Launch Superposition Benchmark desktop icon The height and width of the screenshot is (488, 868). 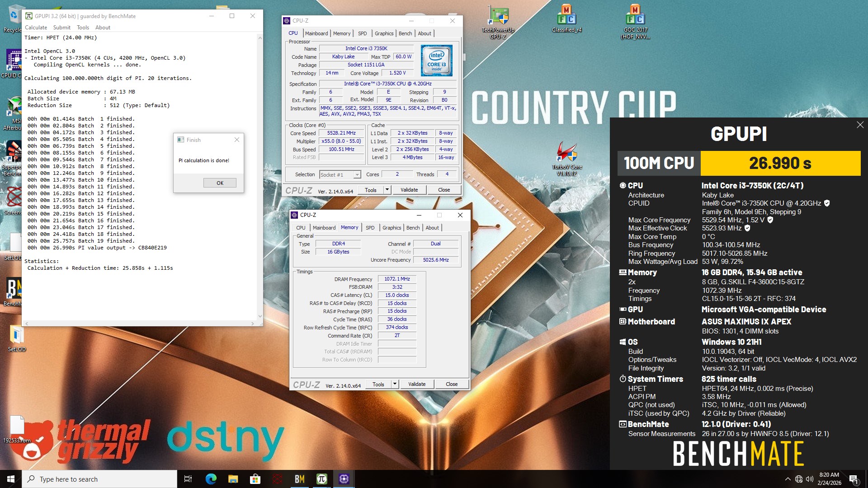click(13, 158)
